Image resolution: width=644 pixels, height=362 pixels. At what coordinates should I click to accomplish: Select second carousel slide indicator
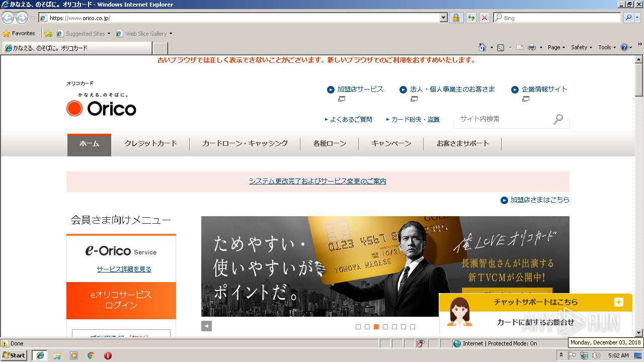coord(367,327)
